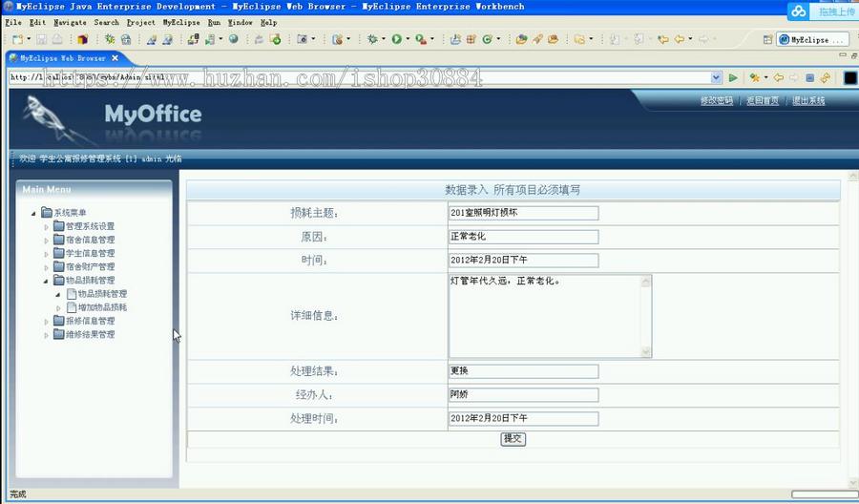Viewport: 859px width, 504px height.
Task: Click the colored cube package icon in toolbar
Action: coord(83,39)
